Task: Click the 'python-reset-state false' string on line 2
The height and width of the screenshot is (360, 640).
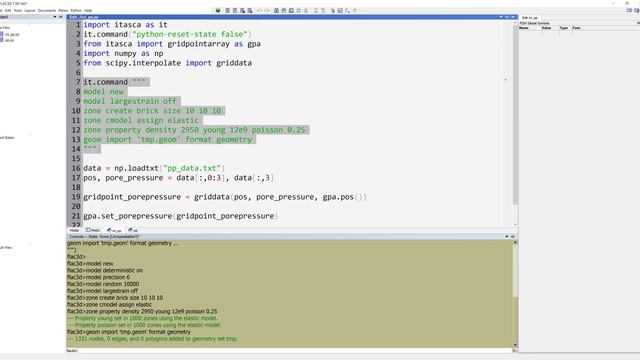Action: click(189, 34)
